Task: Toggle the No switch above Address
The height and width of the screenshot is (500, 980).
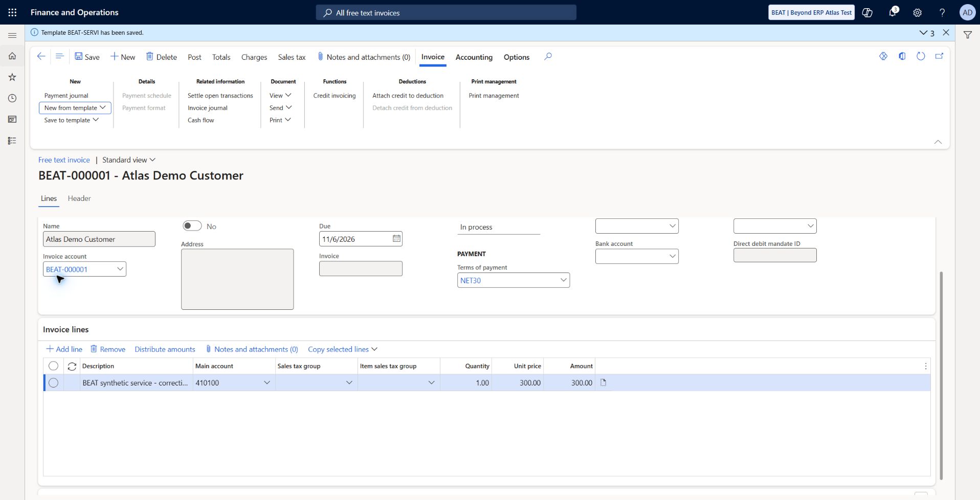Action: click(x=192, y=226)
